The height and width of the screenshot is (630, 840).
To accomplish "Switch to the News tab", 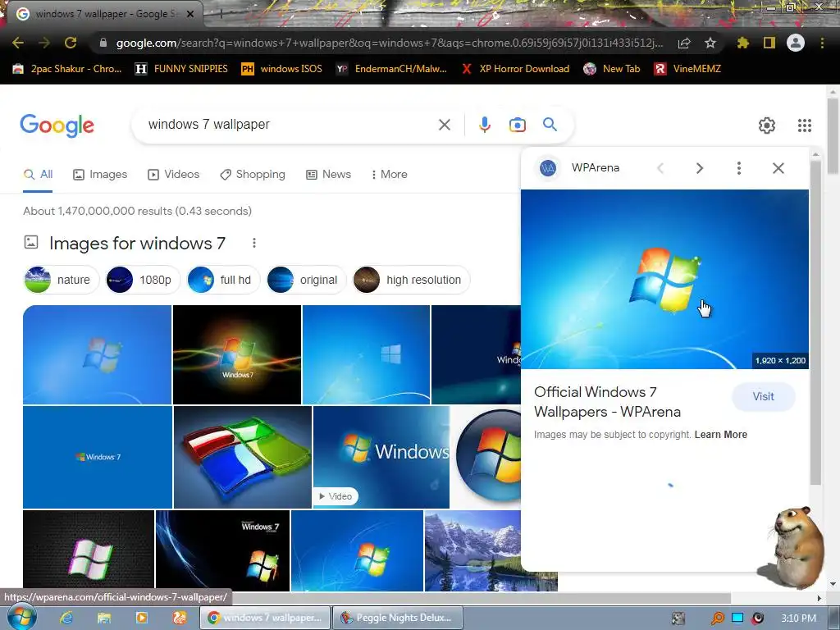I will pyautogui.click(x=328, y=174).
